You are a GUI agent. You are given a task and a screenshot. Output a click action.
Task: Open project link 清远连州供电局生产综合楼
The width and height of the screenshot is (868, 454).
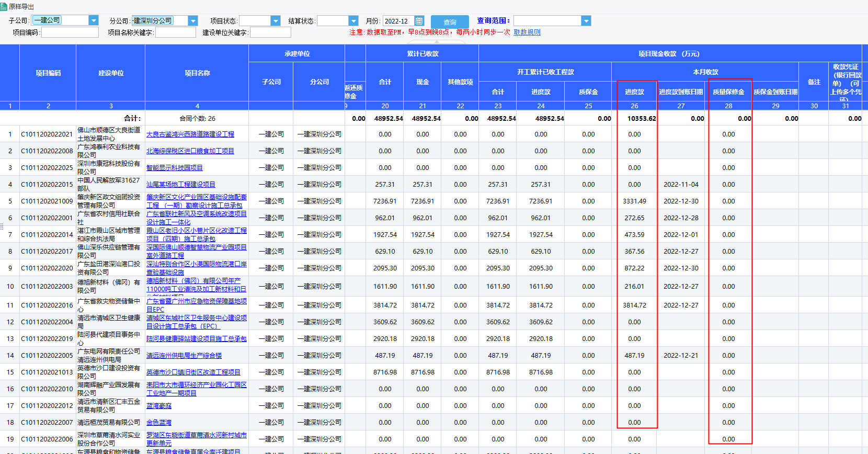point(184,356)
